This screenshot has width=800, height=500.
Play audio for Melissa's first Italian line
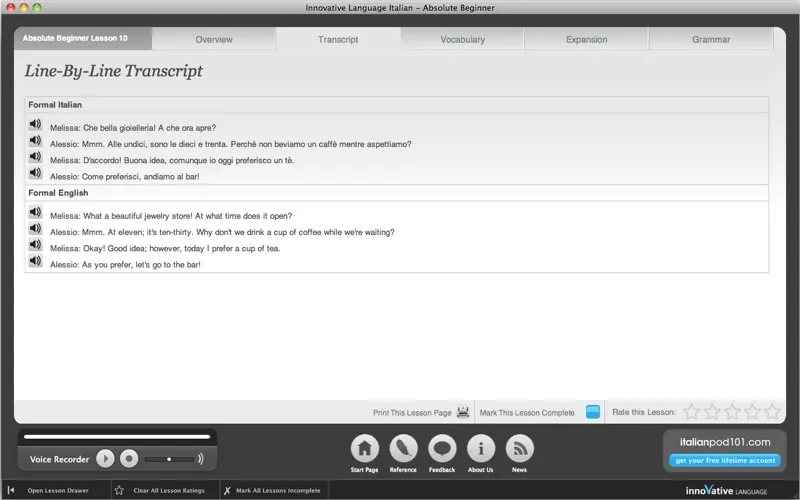click(35, 125)
